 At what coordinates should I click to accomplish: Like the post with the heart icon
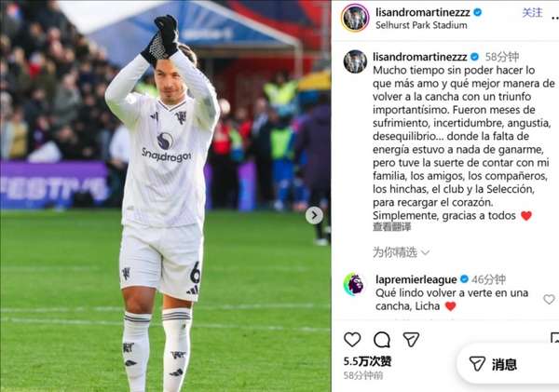[352, 339]
